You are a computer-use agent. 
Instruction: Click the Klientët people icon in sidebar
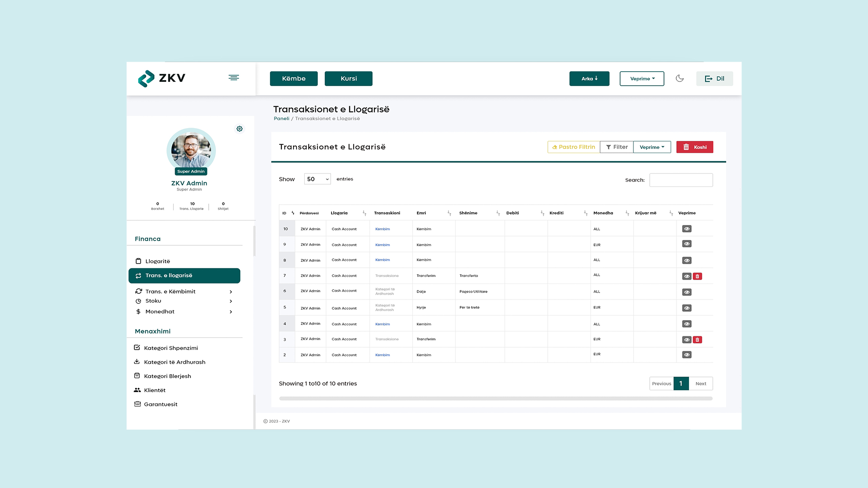point(137,390)
